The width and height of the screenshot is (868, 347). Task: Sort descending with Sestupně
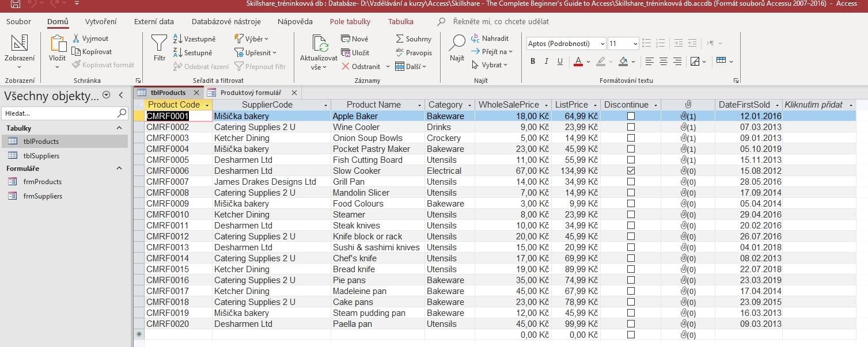193,52
